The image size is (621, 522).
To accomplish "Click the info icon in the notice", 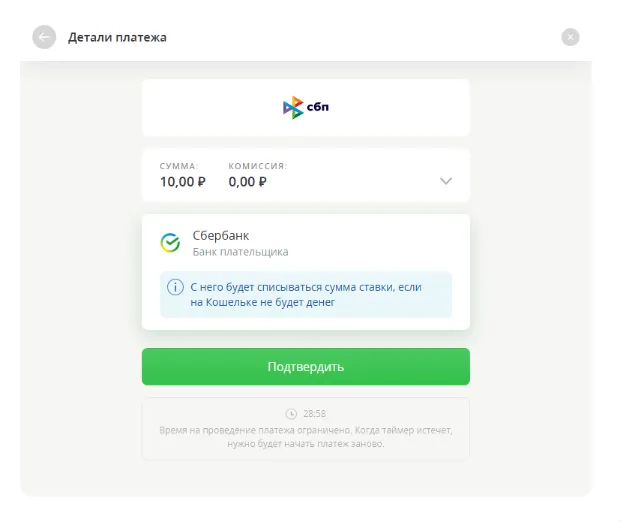I will (x=175, y=287).
